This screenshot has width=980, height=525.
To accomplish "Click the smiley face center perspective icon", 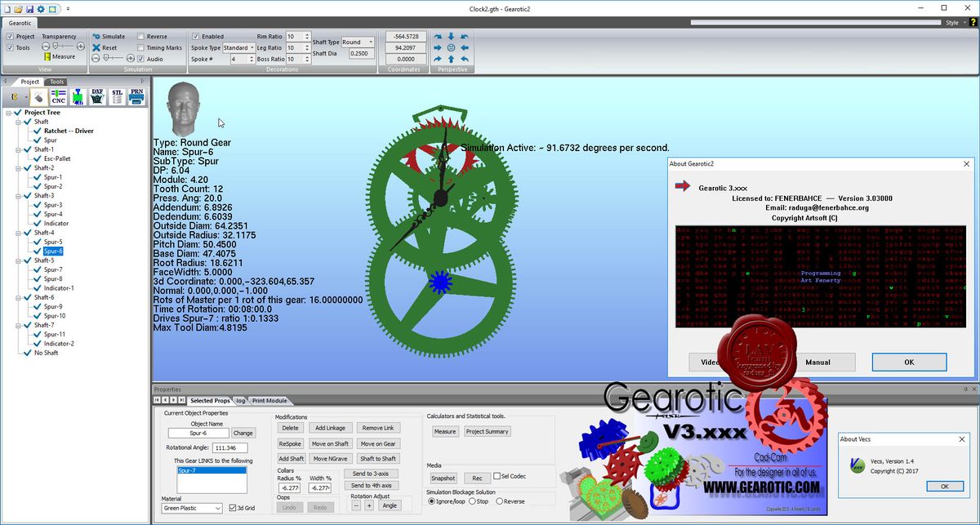I will [451, 47].
